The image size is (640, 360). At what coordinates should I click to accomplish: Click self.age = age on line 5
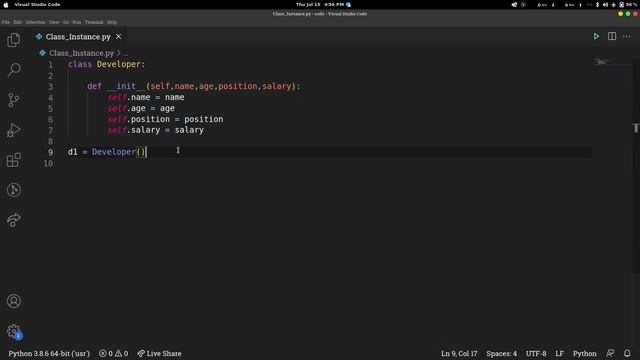pos(141,108)
